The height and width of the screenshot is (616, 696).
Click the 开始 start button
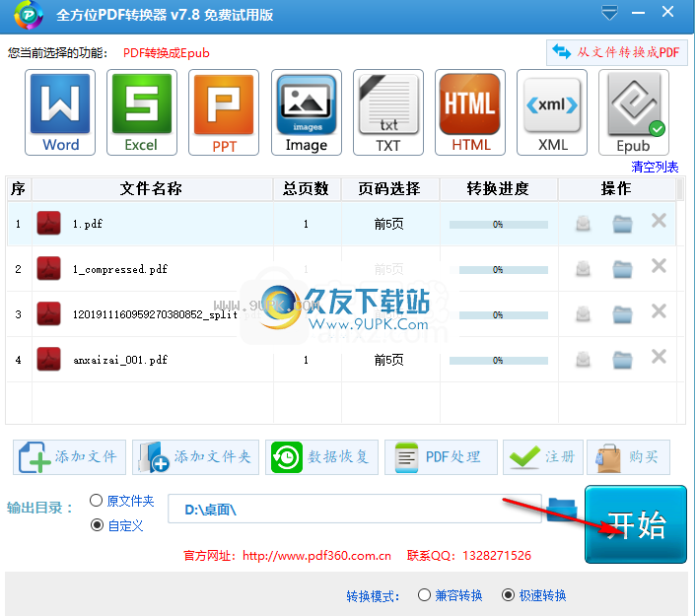click(x=636, y=524)
